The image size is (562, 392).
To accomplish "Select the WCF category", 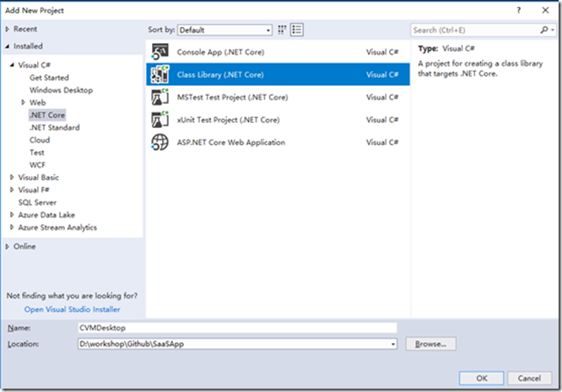I will (x=37, y=165).
